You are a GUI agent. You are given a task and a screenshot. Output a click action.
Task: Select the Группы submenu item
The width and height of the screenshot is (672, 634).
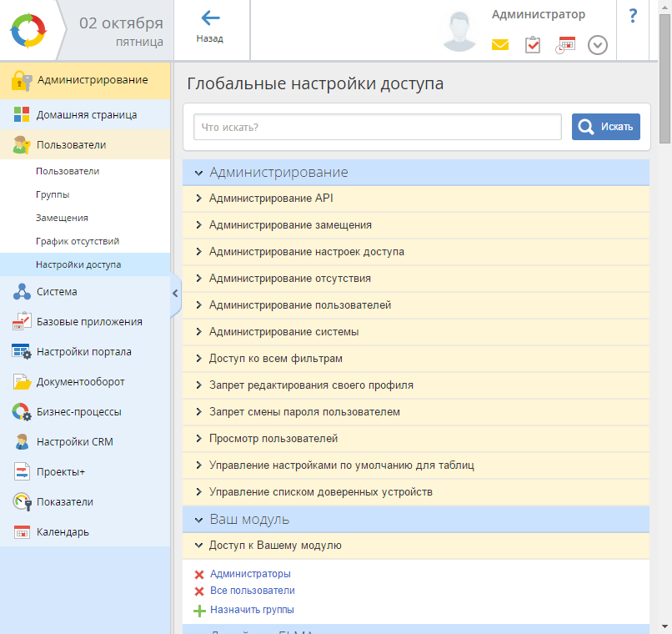click(x=53, y=194)
